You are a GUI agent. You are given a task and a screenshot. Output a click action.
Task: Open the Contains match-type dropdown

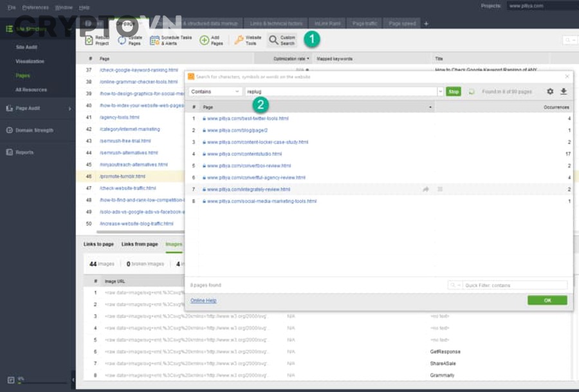[x=216, y=91]
